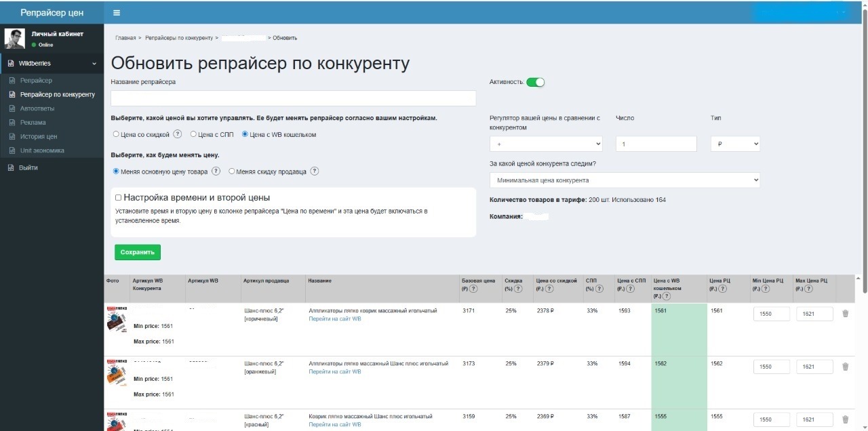
Task: Click the help icon in Max Цена РЦ header
Action: coord(807,289)
